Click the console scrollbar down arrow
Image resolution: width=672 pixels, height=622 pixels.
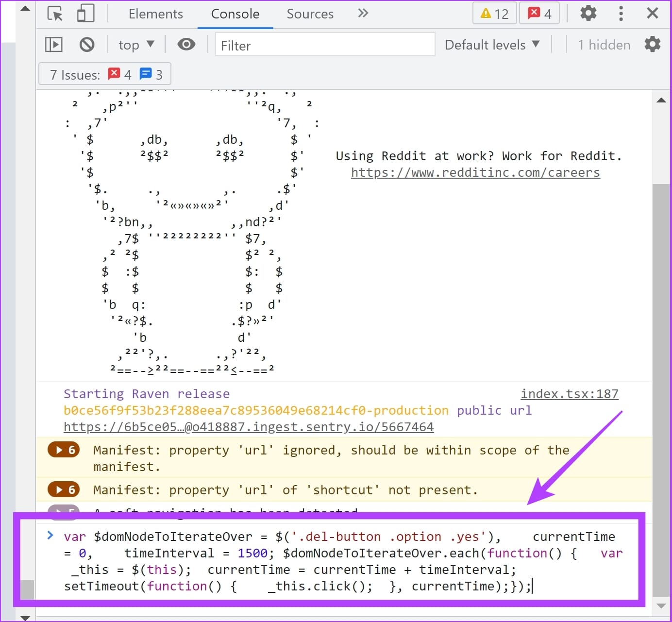point(661,605)
